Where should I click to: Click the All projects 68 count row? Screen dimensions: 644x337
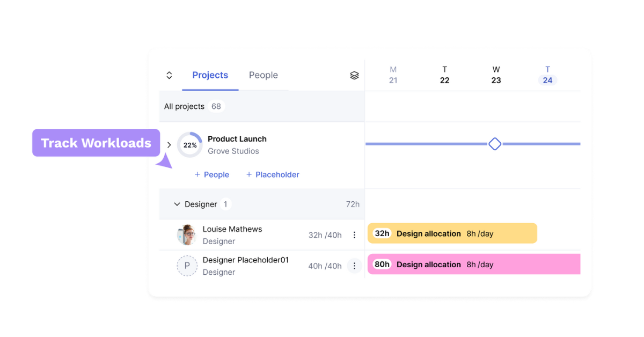193,106
